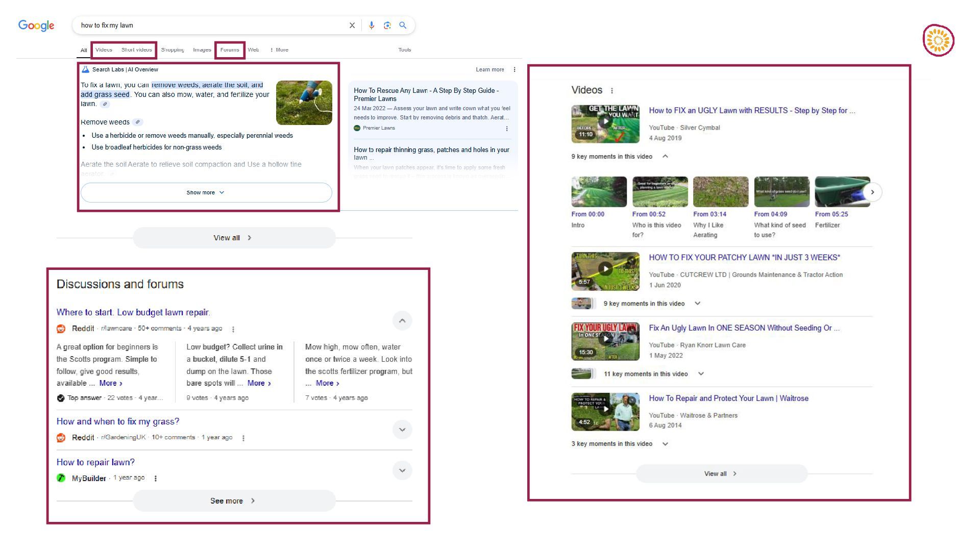The width and height of the screenshot is (980, 551).
Task: Open 'How to repair lawn?' MyBuilder link
Action: point(95,463)
